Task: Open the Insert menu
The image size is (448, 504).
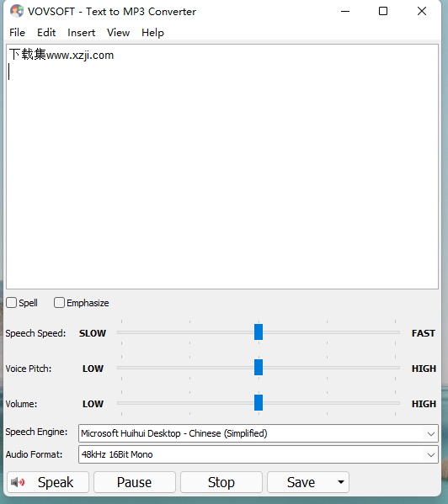Action: point(82,33)
